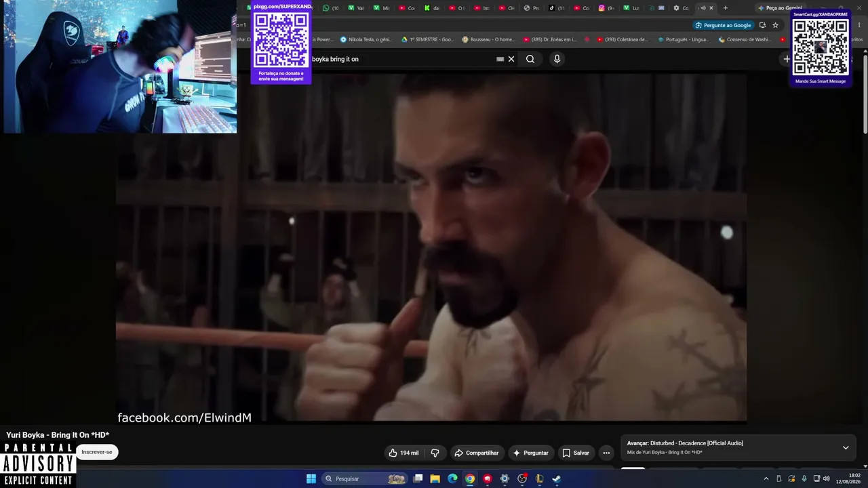The height and width of the screenshot is (488, 868).
Task: Click the Yuri Boyka video player
Action: (431, 249)
